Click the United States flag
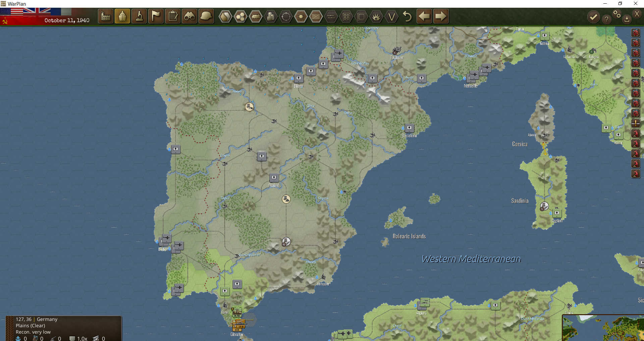Image resolution: width=644 pixels, height=341 pixels. click(x=11, y=11)
